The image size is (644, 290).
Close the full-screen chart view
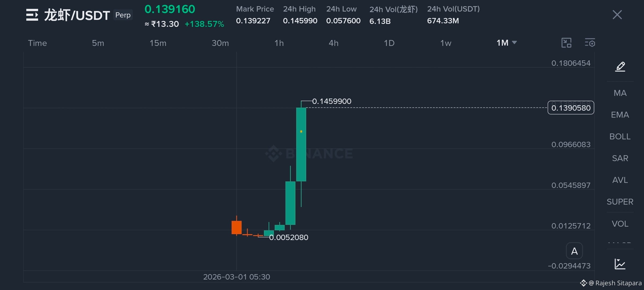tap(617, 15)
